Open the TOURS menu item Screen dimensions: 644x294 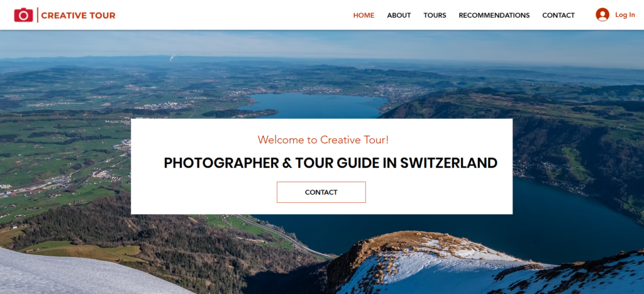pos(435,15)
